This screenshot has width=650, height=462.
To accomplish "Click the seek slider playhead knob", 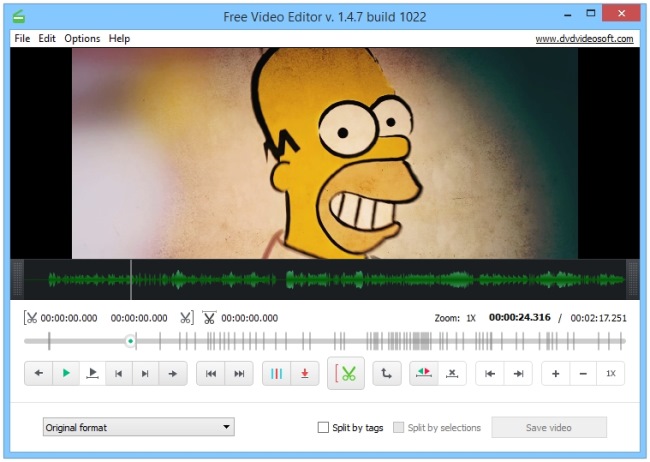I will [131, 341].
